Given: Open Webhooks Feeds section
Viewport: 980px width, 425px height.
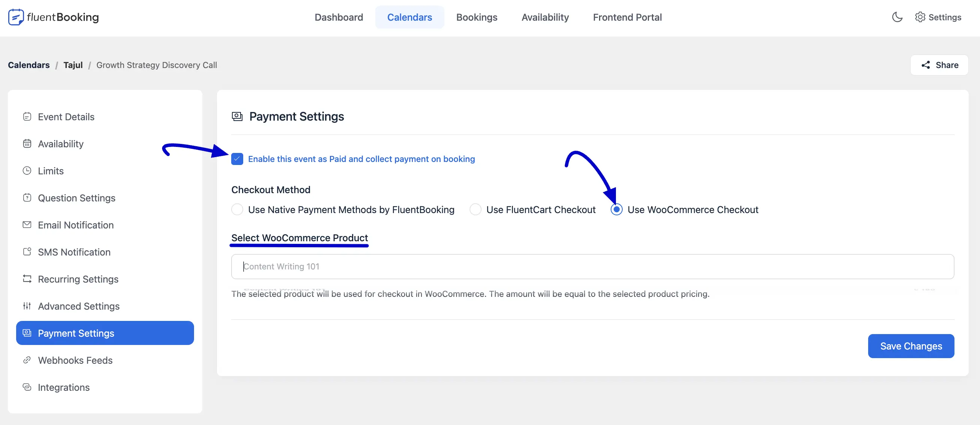Looking at the screenshot, I should [x=105, y=360].
